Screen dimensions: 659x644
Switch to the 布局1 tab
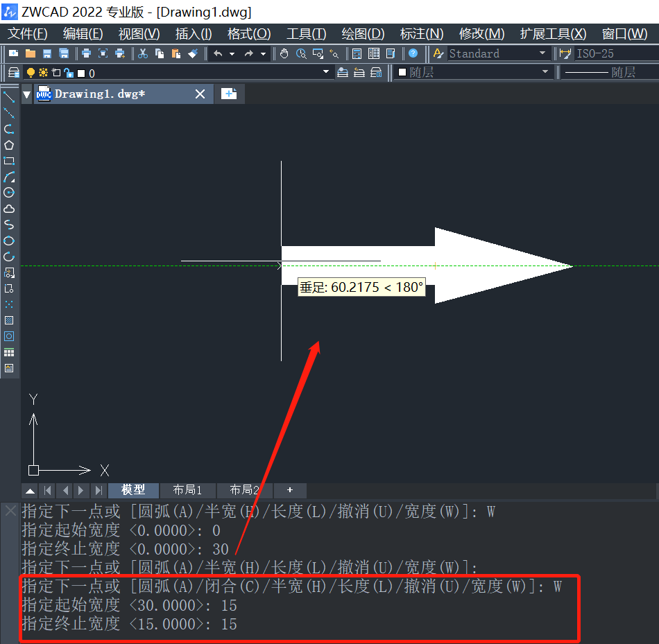click(x=187, y=490)
